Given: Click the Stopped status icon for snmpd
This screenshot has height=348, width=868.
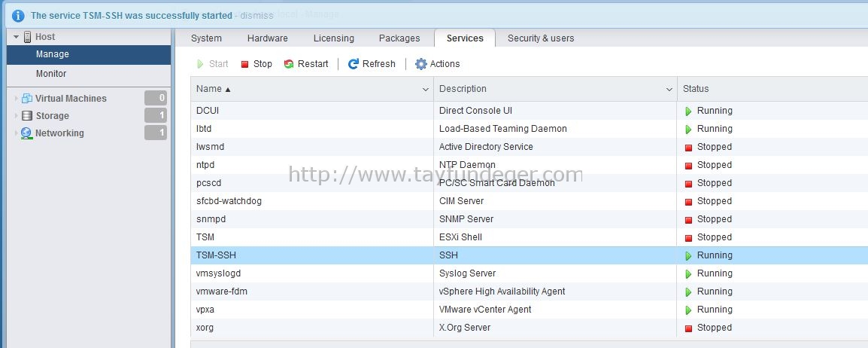Looking at the screenshot, I should pyautogui.click(x=689, y=220).
